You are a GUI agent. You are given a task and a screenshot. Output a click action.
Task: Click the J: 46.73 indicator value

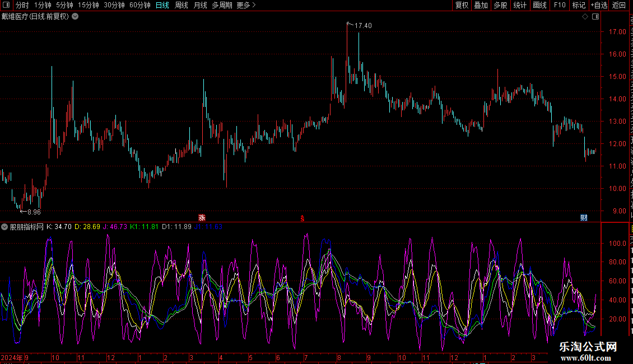pos(115,227)
